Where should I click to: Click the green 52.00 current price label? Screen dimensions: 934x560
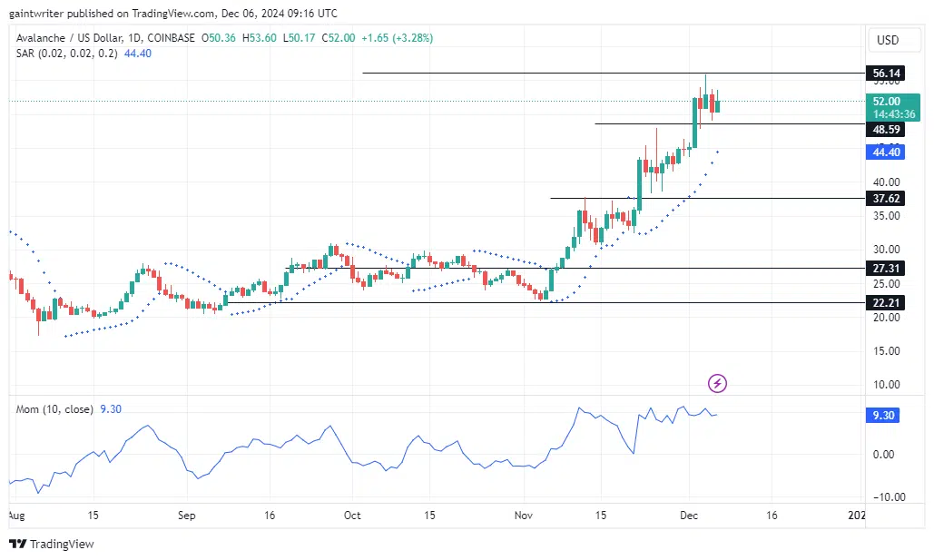(x=886, y=102)
